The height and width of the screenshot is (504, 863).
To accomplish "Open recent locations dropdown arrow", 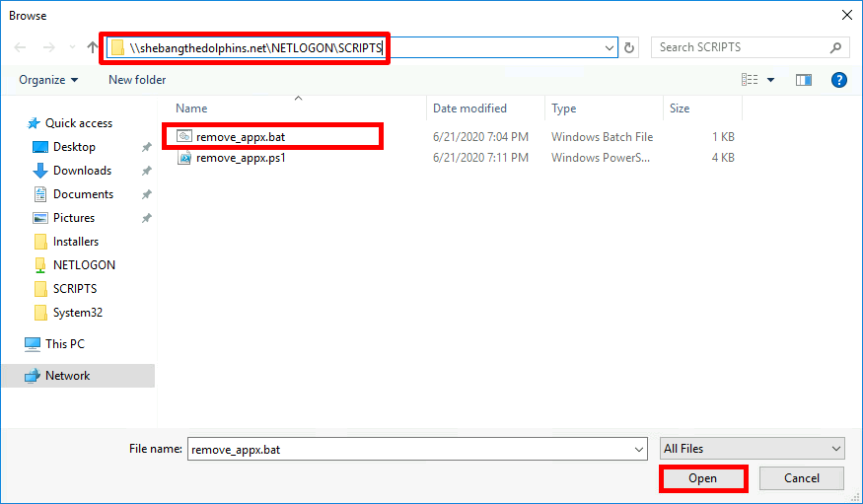I will coord(72,47).
